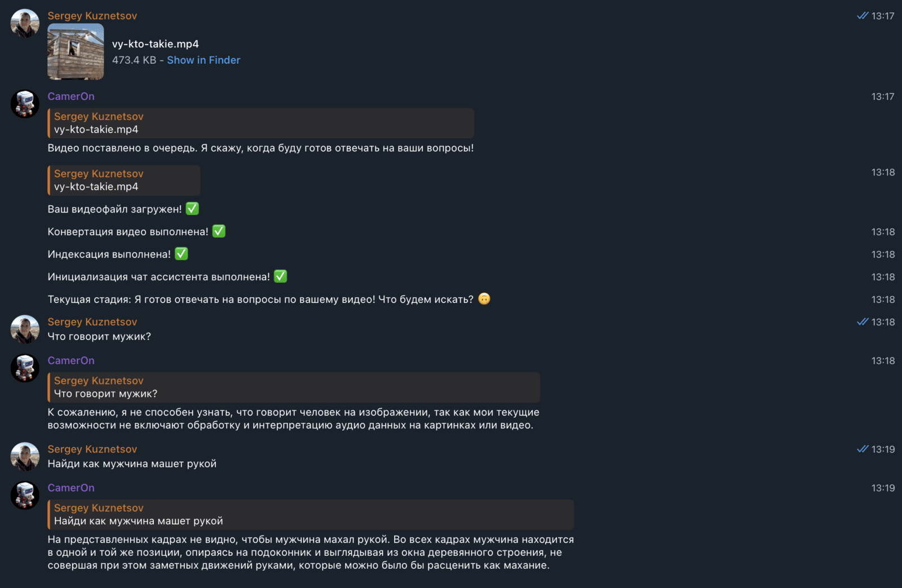The height and width of the screenshot is (588, 902).
Task: Open the CamerOn bot avatar next to the 13:17 reply
Action: [x=25, y=104]
